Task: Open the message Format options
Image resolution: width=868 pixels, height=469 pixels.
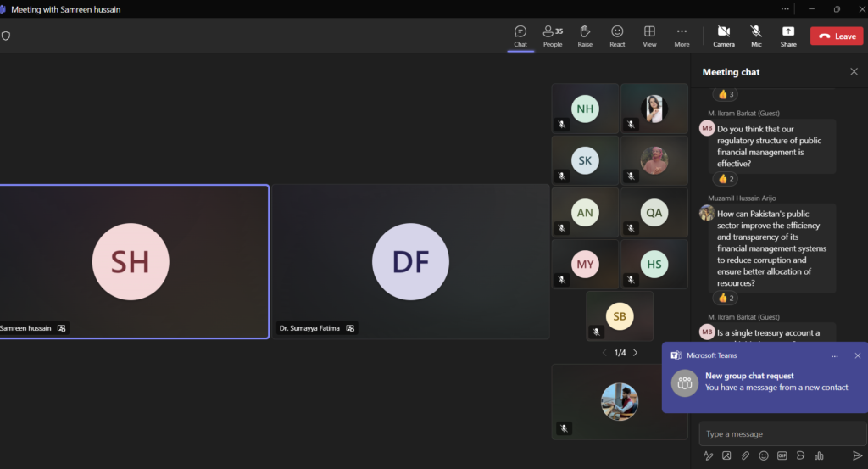Action: pyautogui.click(x=708, y=455)
